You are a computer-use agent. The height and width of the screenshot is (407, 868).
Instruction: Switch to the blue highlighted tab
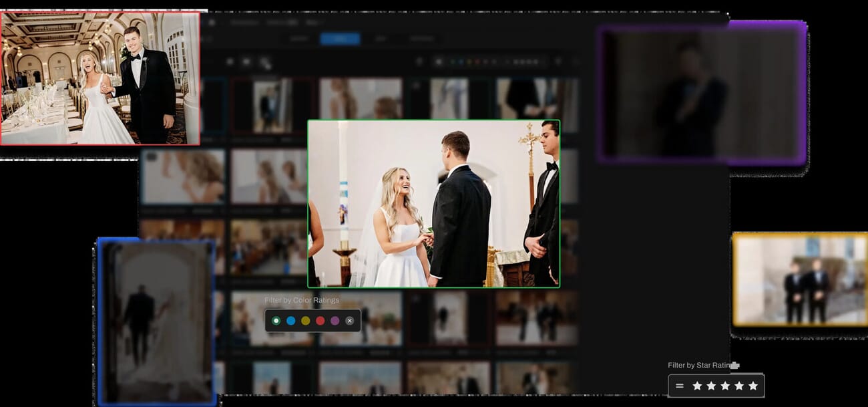coord(340,38)
